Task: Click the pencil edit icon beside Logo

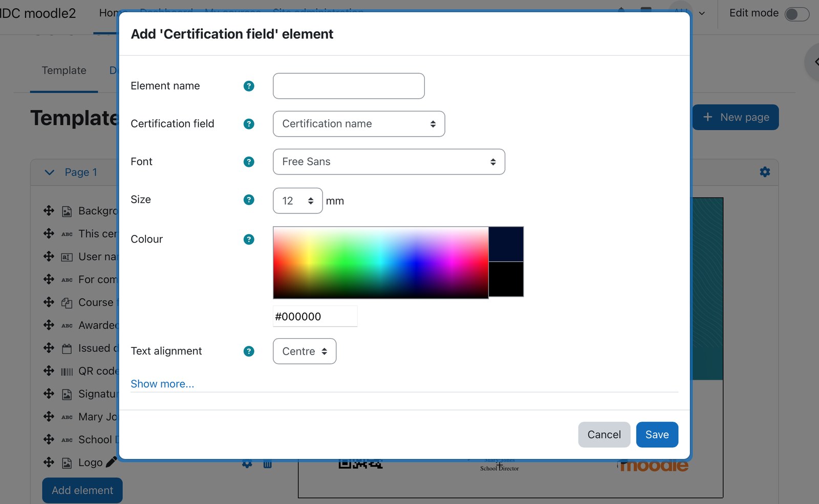Action: [x=111, y=462]
